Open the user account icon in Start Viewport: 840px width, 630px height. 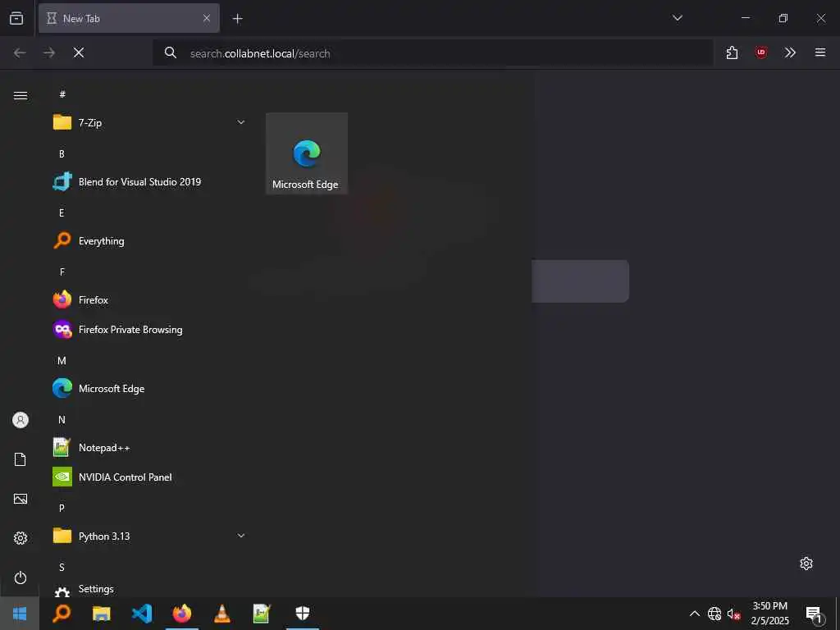point(21,420)
